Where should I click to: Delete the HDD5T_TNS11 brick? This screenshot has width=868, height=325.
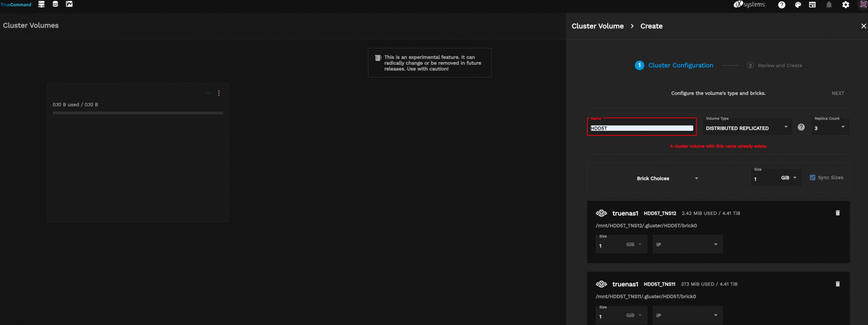[x=837, y=284]
